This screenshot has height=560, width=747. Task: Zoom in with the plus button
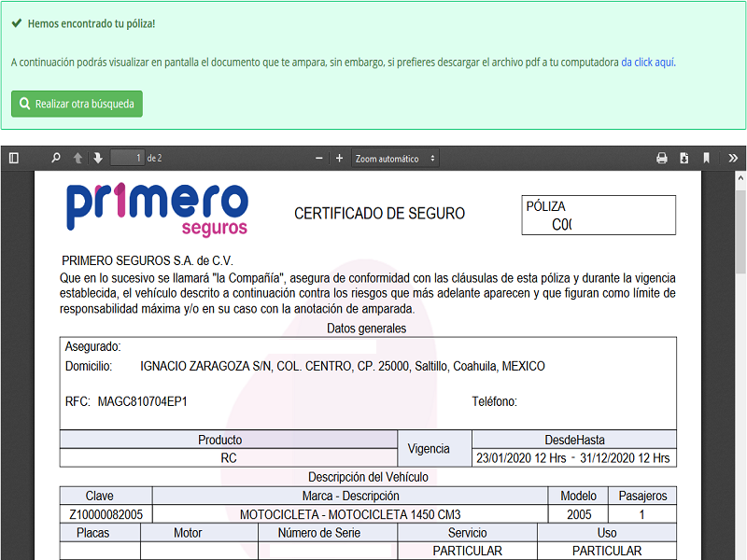(x=340, y=159)
